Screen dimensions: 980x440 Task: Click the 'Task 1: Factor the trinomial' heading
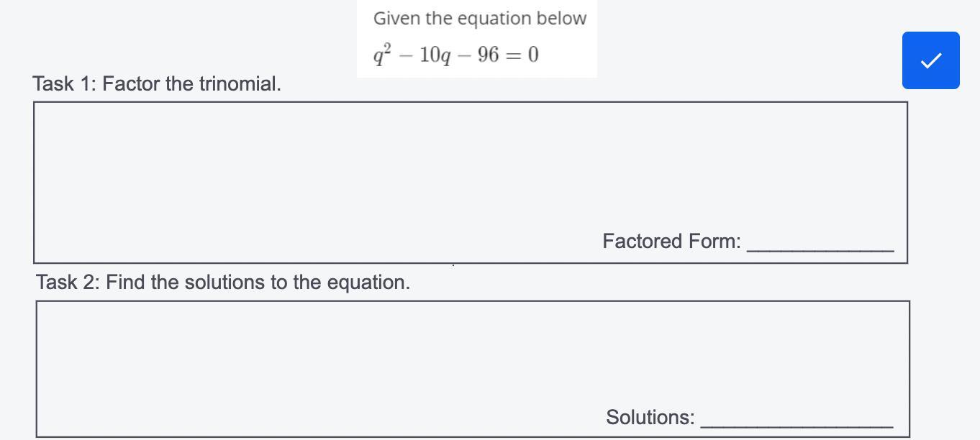157,83
